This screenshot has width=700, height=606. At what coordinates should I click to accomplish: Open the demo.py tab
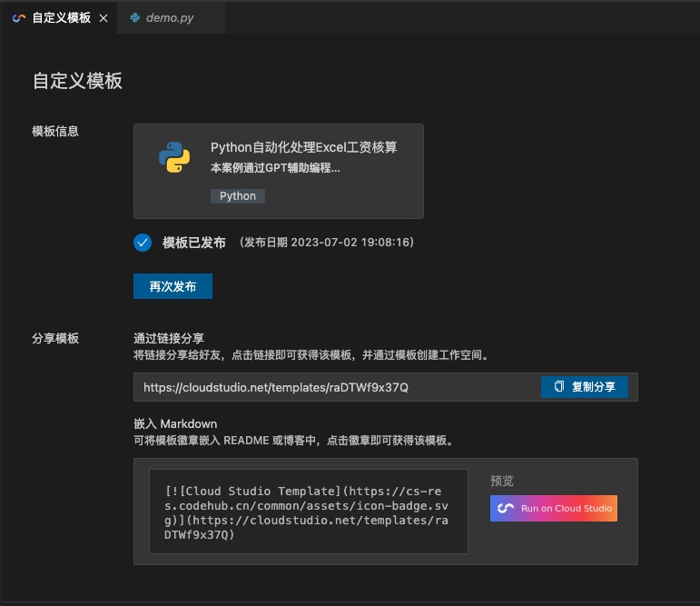pos(170,18)
